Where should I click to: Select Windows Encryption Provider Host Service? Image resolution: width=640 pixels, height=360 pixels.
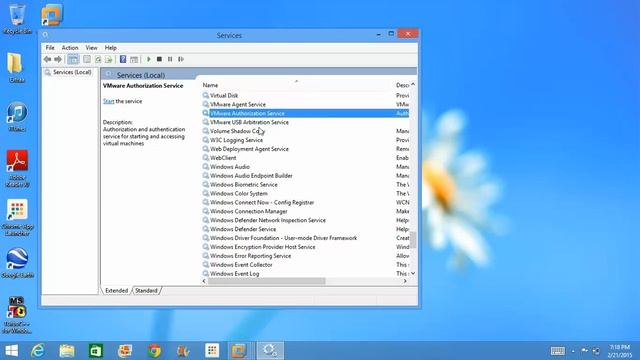[305, 247]
